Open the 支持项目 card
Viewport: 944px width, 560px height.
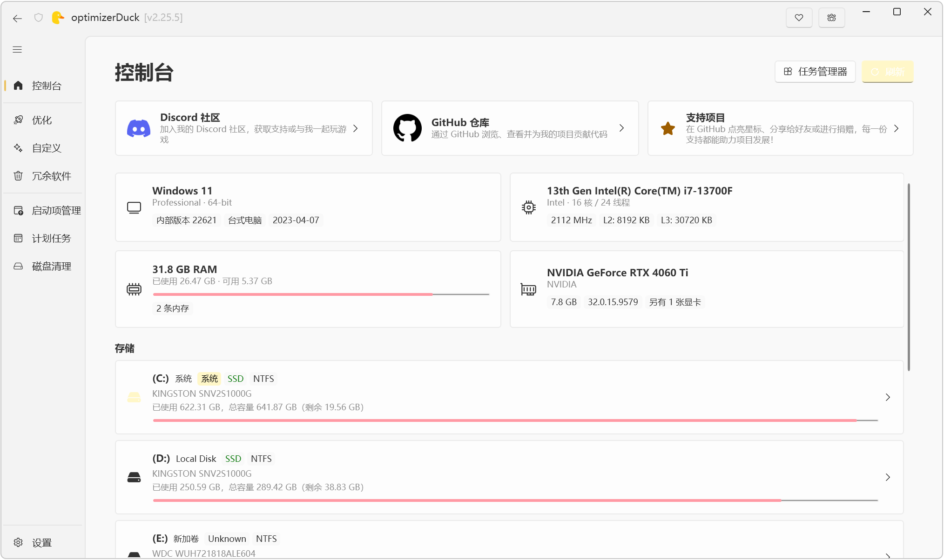pos(781,128)
